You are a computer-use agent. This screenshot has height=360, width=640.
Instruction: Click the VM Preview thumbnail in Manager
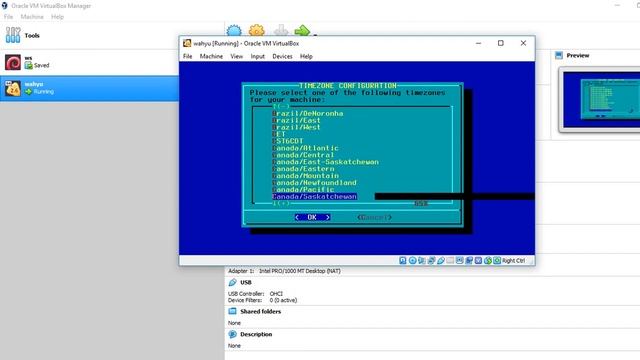(601, 100)
